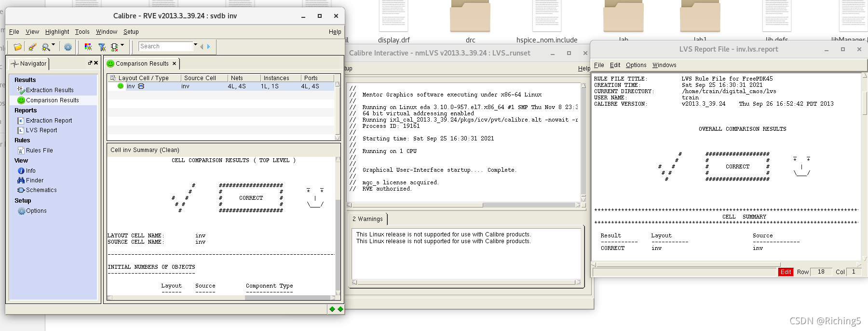Click the funnel filter toolbar icon

[102, 47]
